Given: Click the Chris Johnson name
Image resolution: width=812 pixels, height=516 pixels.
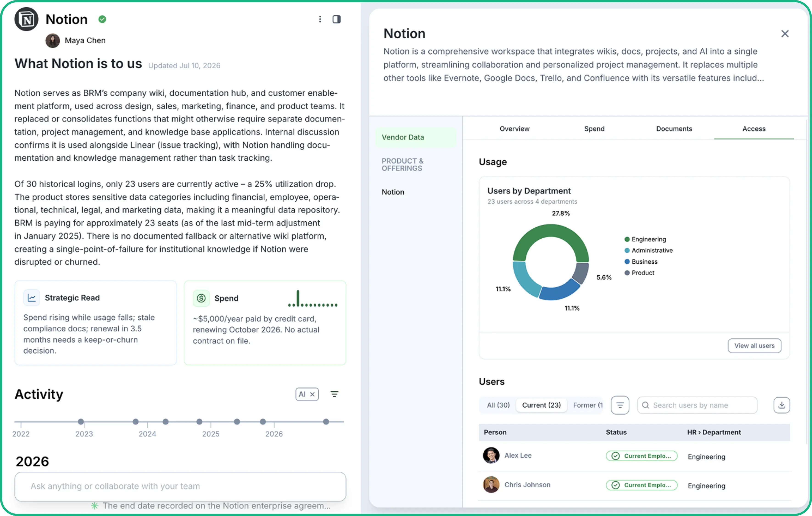Looking at the screenshot, I should tap(527, 485).
